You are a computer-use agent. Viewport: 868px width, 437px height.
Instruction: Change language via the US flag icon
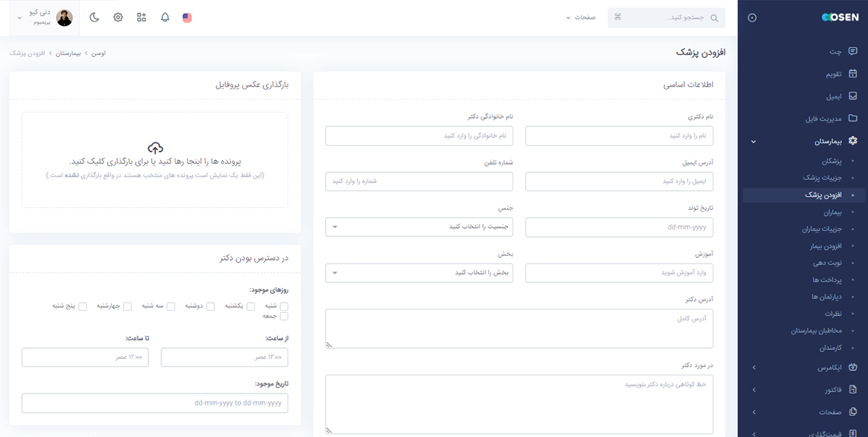tap(187, 17)
